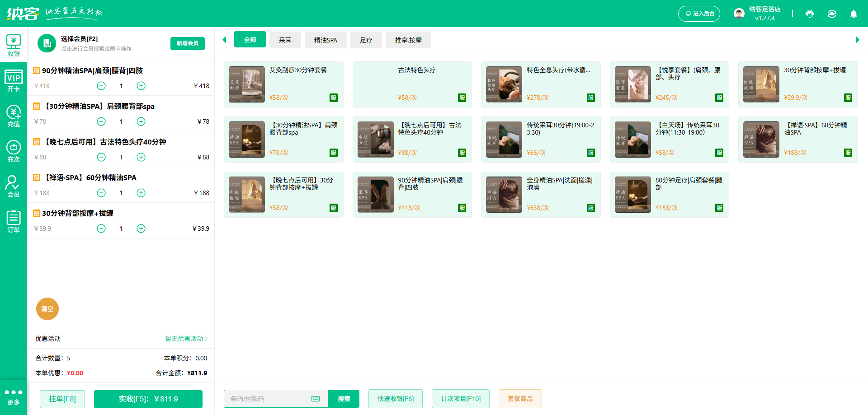Click the keyboard icon in the barcode field
This screenshot has height=415, width=868.
point(315,399)
